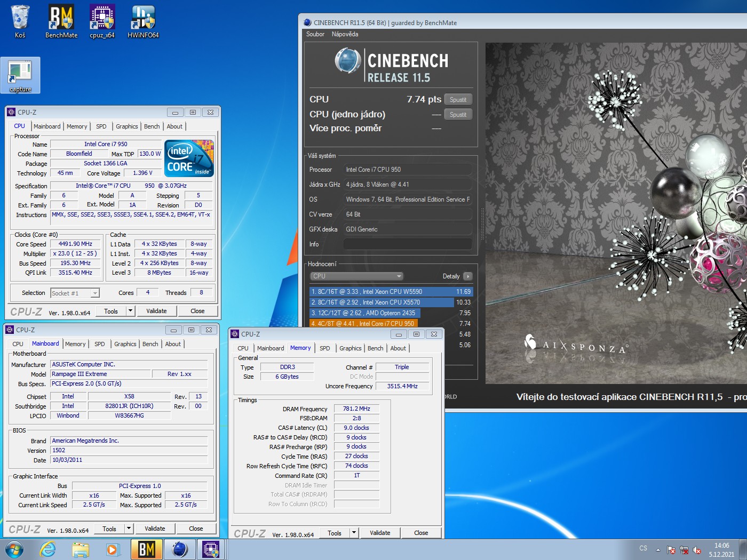747x560 pixels.
Task: Show hidden tray icons arrow
Action: point(658,550)
